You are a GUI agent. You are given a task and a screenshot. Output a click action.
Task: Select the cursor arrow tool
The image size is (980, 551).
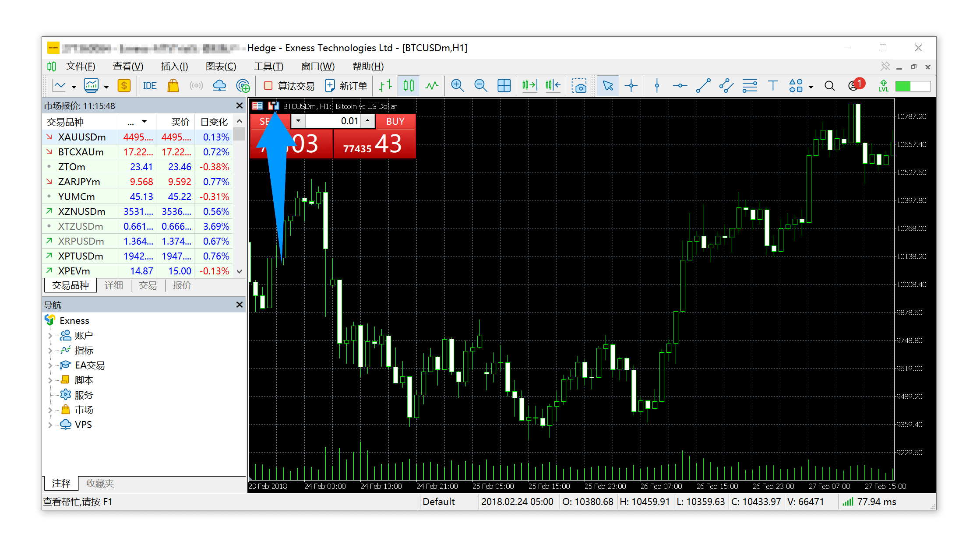(x=608, y=86)
